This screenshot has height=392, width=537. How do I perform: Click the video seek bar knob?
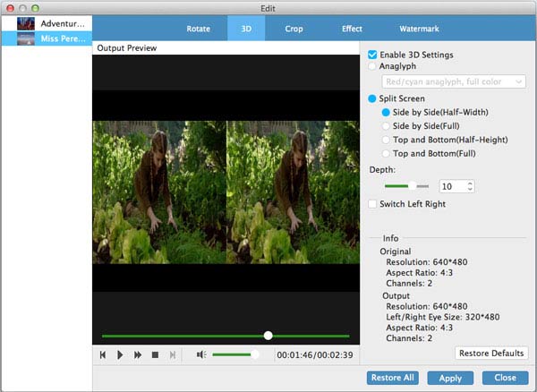268,336
